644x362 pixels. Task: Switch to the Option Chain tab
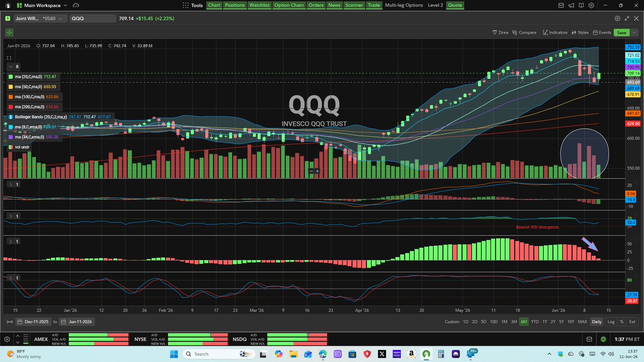click(x=289, y=5)
